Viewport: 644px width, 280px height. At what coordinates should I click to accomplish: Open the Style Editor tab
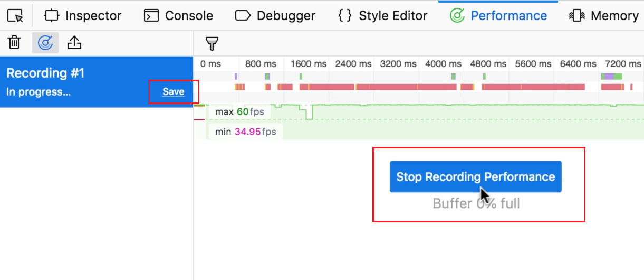pos(382,16)
